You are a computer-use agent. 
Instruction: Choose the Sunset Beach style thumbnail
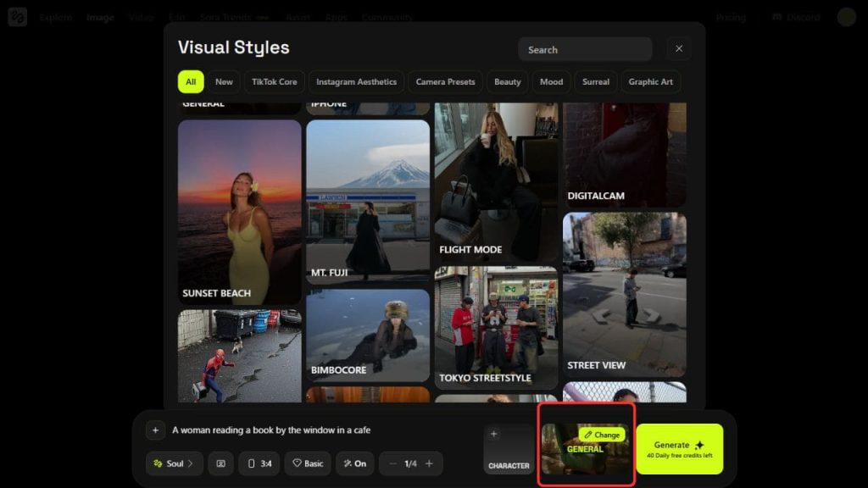pos(239,212)
